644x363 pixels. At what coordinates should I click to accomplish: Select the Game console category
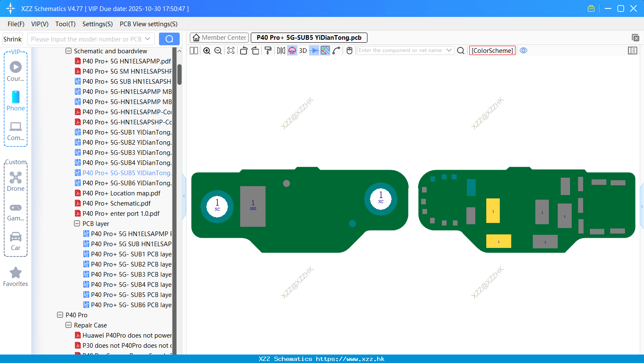16,212
